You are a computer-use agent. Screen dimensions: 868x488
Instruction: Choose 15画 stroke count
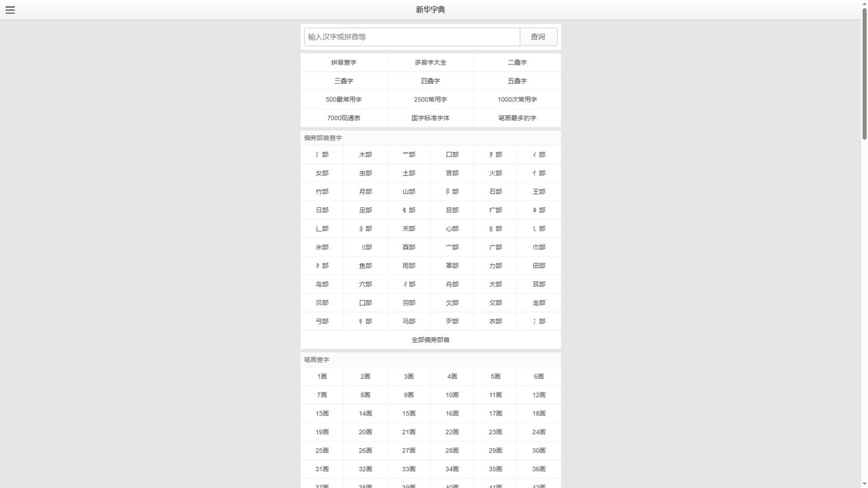click(x=409, y=414)
